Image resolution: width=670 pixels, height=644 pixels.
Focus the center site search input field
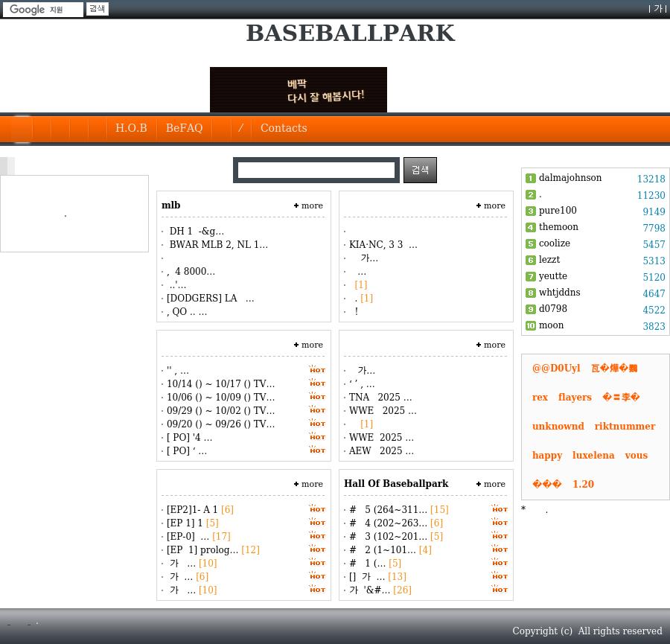(x=316, y=170)
